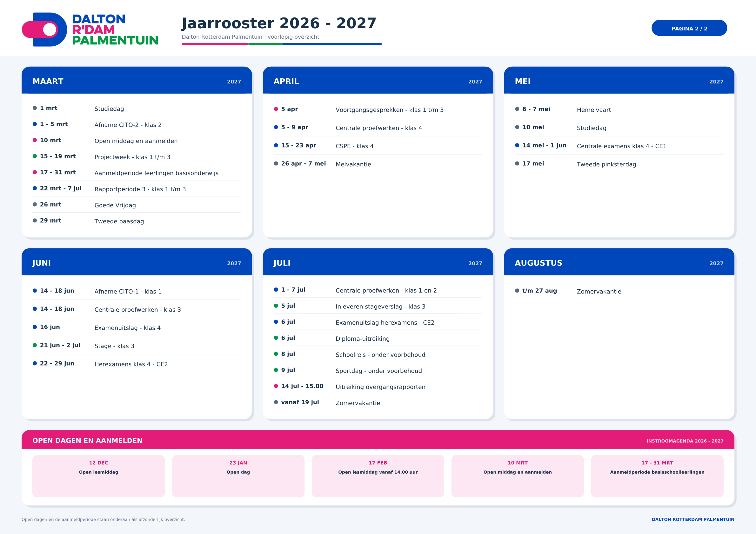
Task: Click the PAGINA 2 / 2 badge
Action: tap(689, 28)
